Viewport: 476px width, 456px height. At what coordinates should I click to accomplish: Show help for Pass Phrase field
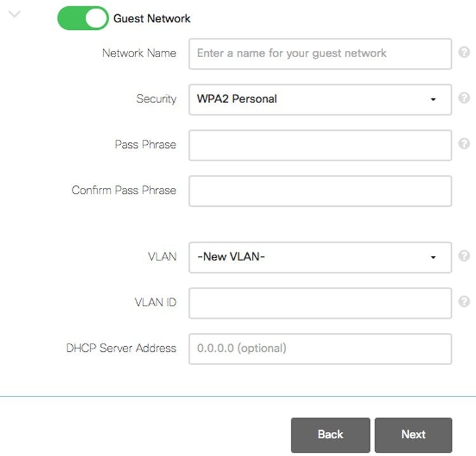pyautogui.click(x=464, y=144)
